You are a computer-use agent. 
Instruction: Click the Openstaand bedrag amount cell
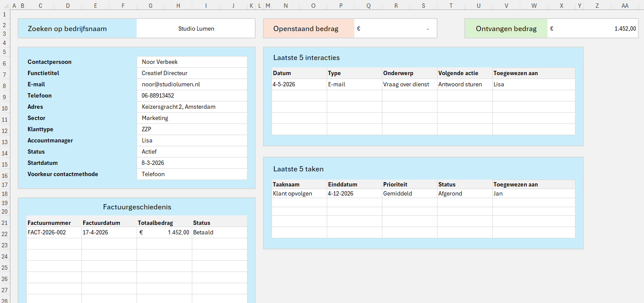pos(395,29)
